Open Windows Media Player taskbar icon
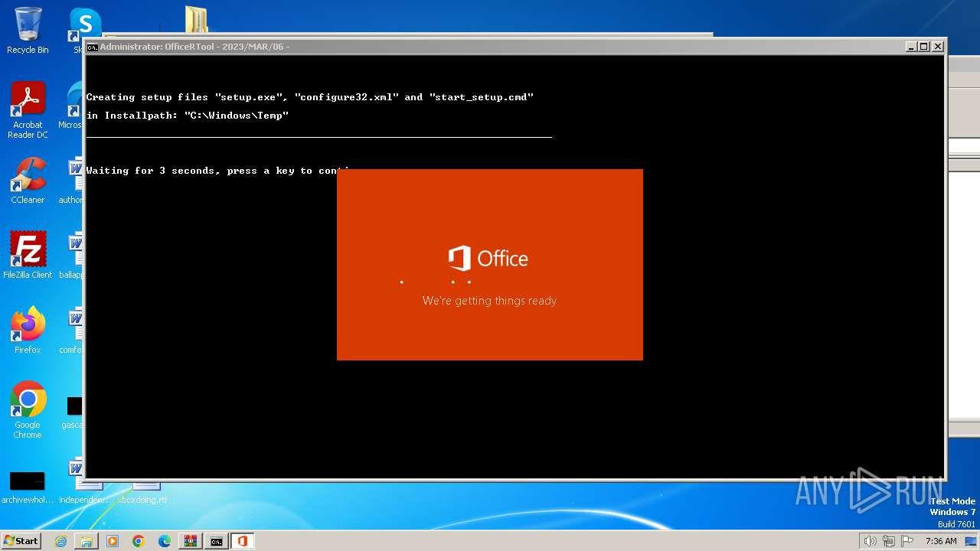The image size is (980, 551). point(113,541)
